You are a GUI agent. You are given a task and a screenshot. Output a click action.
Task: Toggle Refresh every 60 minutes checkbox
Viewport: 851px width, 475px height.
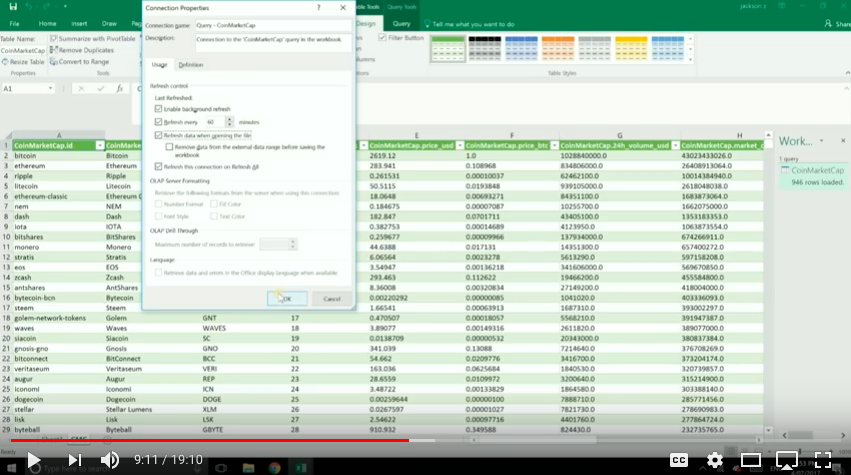click(158, 122)
